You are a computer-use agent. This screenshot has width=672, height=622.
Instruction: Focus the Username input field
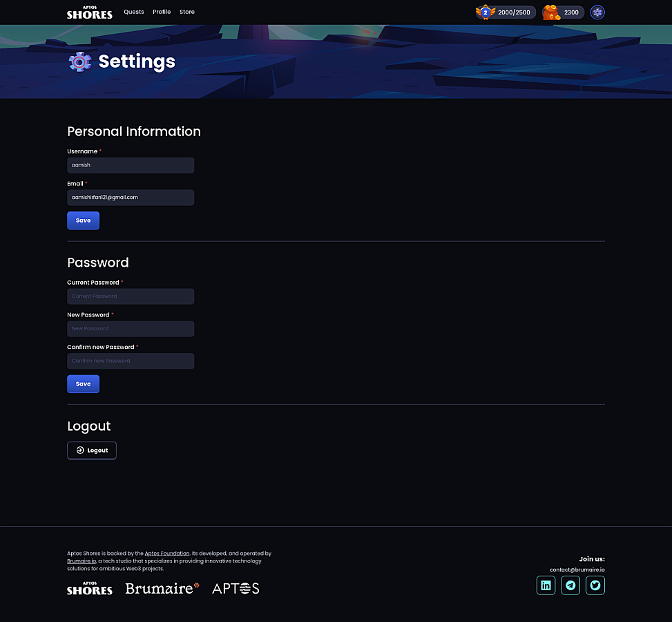(131, 165)
